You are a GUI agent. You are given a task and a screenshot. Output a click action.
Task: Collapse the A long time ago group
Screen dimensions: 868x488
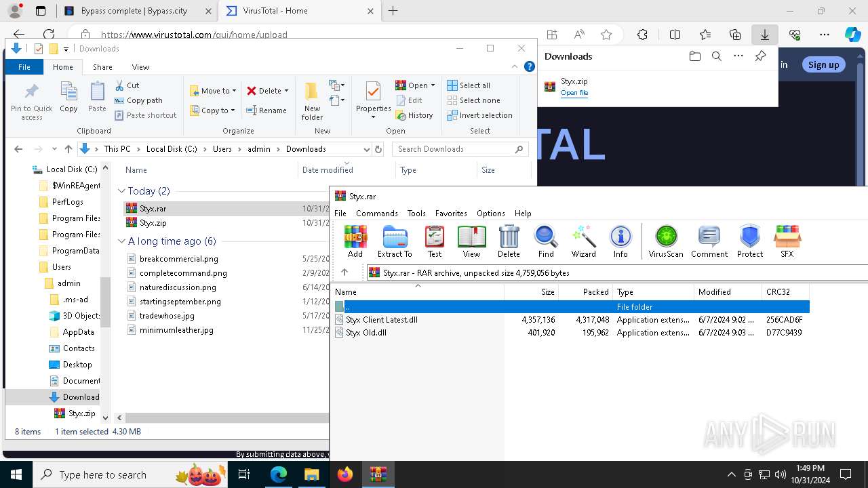point(121,241)
